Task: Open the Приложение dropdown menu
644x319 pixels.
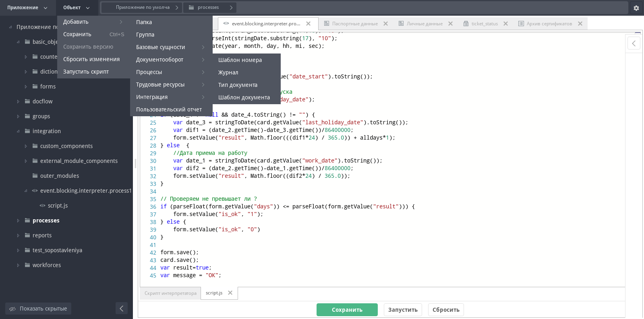Action: point(27,8)
